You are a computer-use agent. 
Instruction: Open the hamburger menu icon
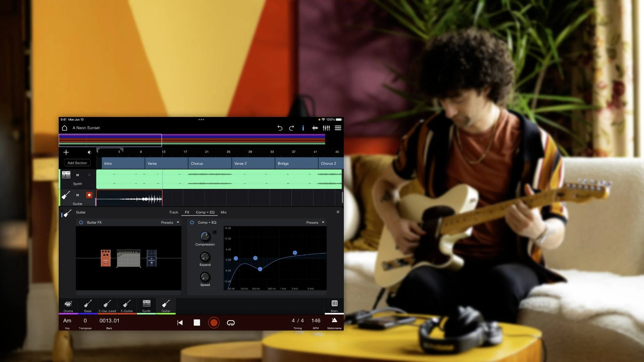pyautogui.click(x=338, y=128)
